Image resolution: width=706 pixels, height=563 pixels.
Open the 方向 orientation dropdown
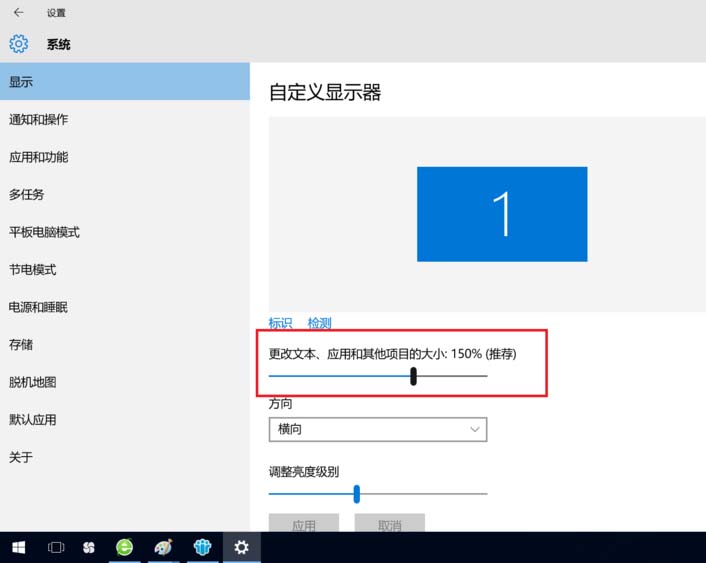pyautogui.click(x=377, y=429)
